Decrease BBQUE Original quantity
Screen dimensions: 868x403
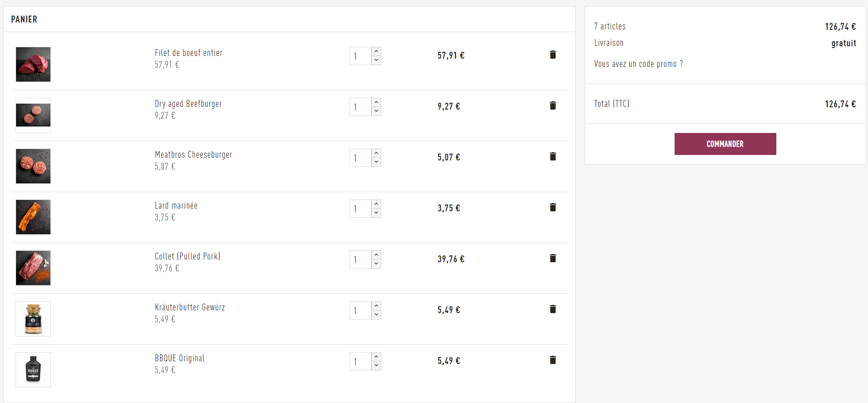click(376, 366)
